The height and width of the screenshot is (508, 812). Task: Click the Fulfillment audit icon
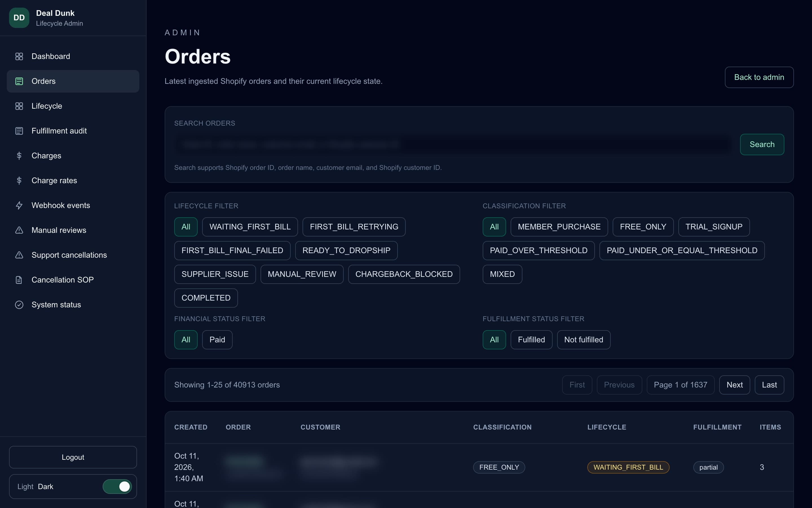(x=19, y=131)
